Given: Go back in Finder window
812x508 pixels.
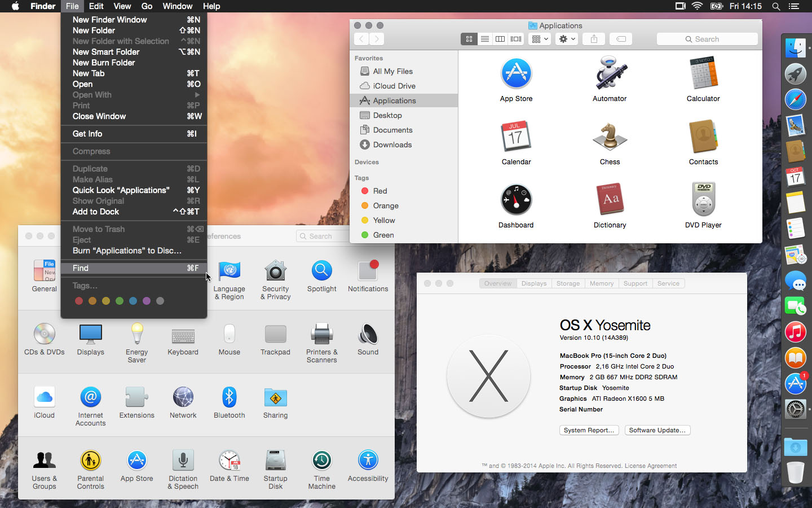Looking at the screenshot, I should (361, 39).
